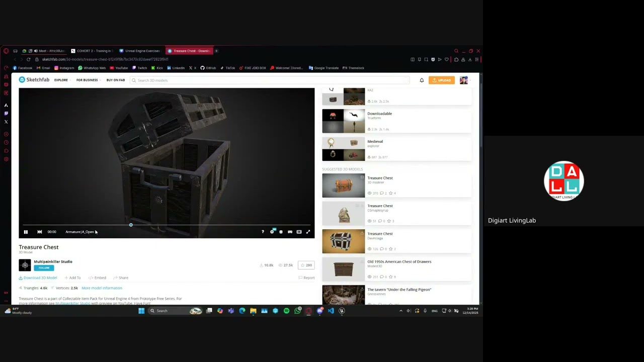Select the Treasure Chest browser tab
644x362 pixels.
tap(189, 51)
